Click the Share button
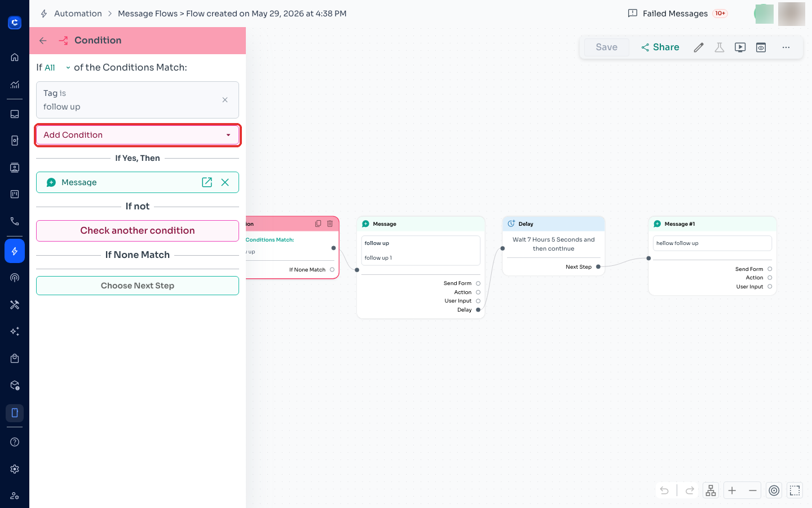Image resolution: width=812 pixels, height=508 pixels. click(x=660, y=47)
